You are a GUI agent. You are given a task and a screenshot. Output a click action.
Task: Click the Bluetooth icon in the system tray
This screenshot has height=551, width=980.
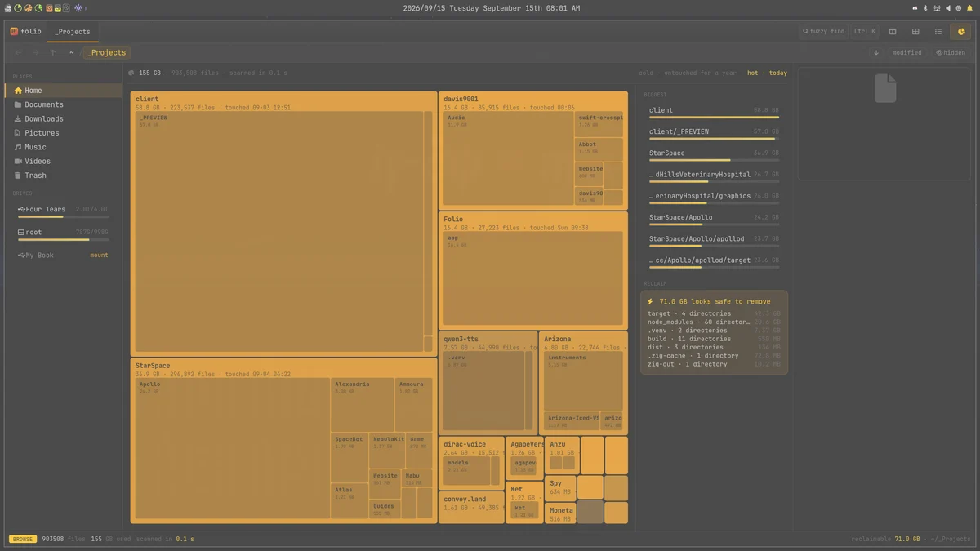pyautogui.click(x=925, y=8)
